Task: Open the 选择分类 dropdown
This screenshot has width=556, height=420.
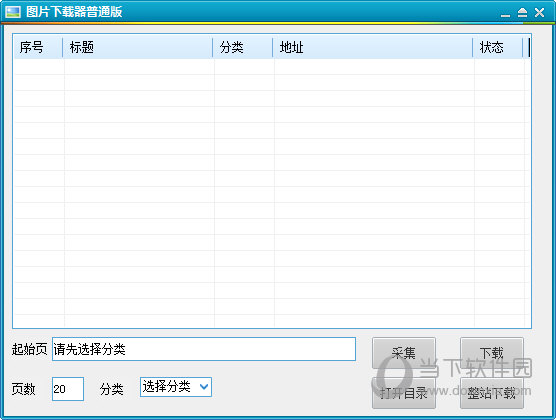Action: [x=176, y=387]
